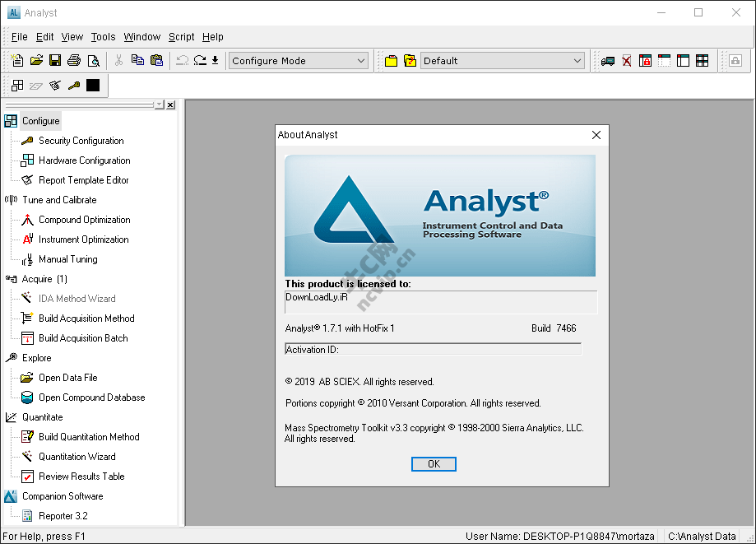Launch the Quantitation Wizard
The width and height of the screenshot is (756, 544).
coord(77,457)
